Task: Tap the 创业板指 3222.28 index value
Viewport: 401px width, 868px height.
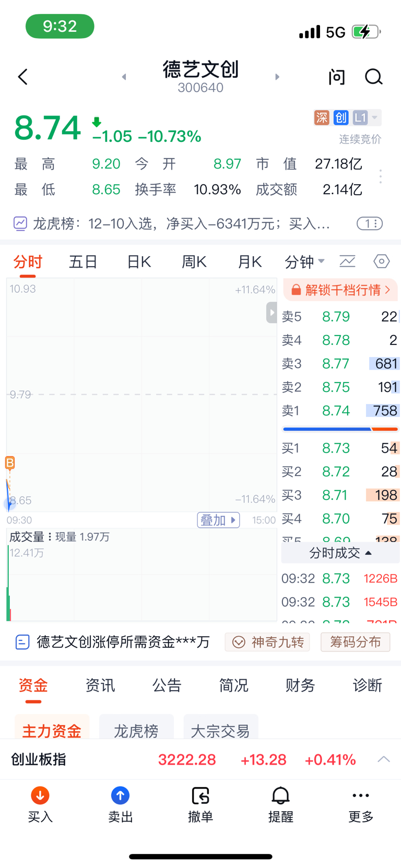Action: point(187,759)
